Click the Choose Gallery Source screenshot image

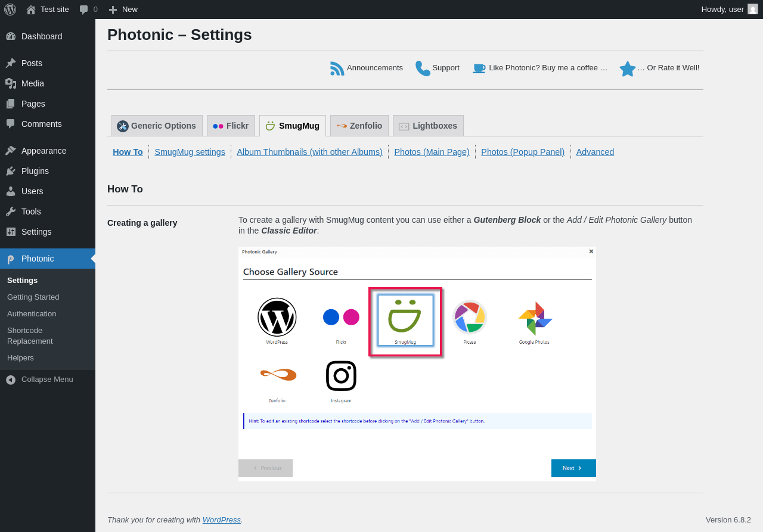tap(417, 363)
